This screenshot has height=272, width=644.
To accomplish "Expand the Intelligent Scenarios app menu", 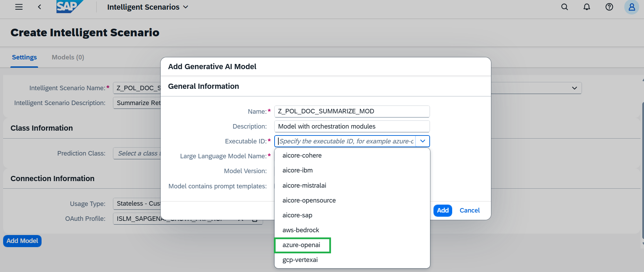I will pyautogui.click(x=147, y=7).
